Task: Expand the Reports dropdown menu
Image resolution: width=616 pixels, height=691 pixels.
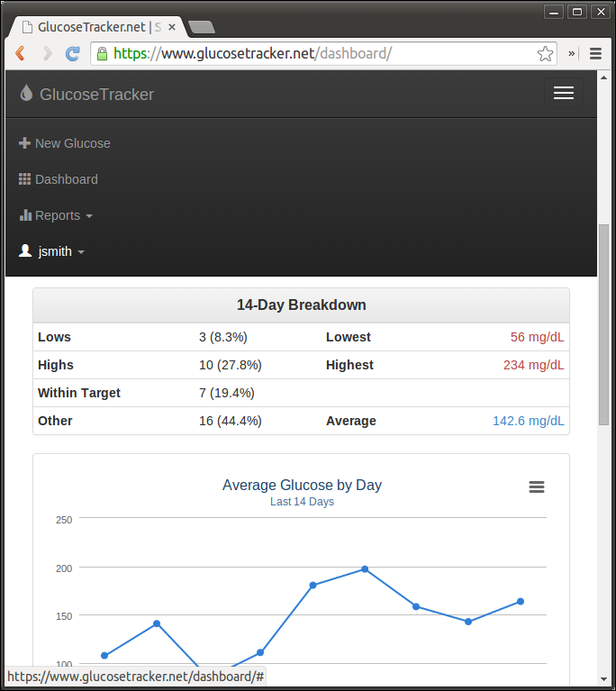Action: [x=56, y=215]
